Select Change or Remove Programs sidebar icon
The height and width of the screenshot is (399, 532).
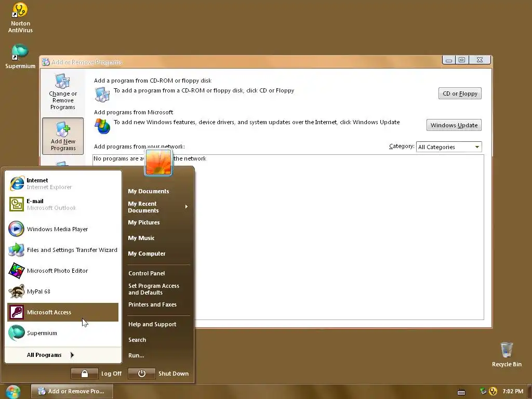[63, 91]
